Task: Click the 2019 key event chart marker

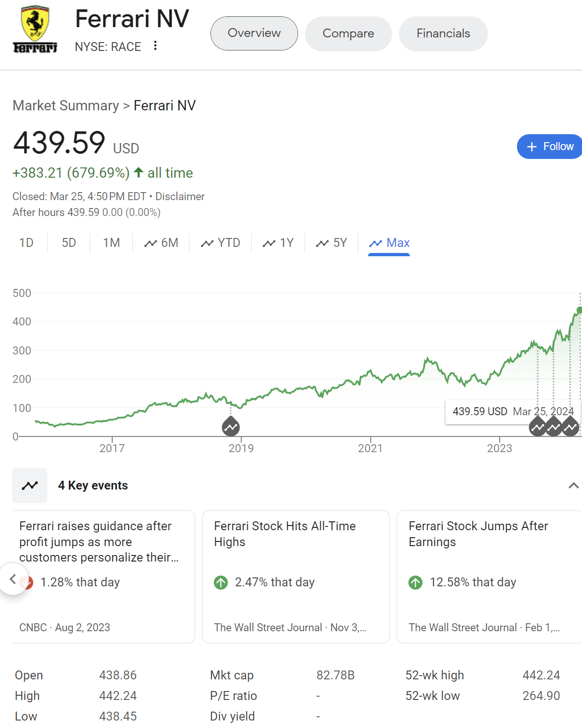Action: (231, 426)
